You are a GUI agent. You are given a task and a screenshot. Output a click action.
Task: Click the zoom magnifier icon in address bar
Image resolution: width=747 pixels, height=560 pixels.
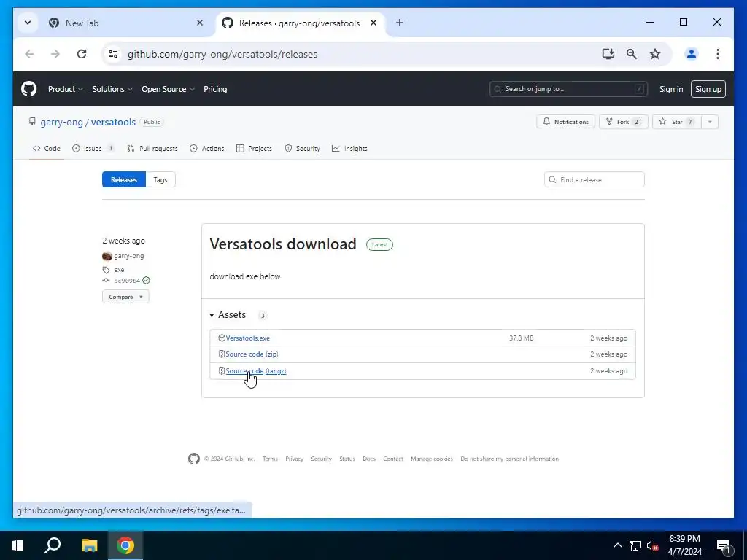click(632, 54)
